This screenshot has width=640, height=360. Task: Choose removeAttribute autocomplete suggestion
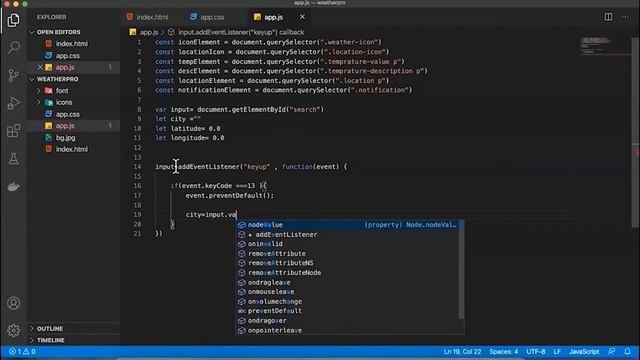348,253
